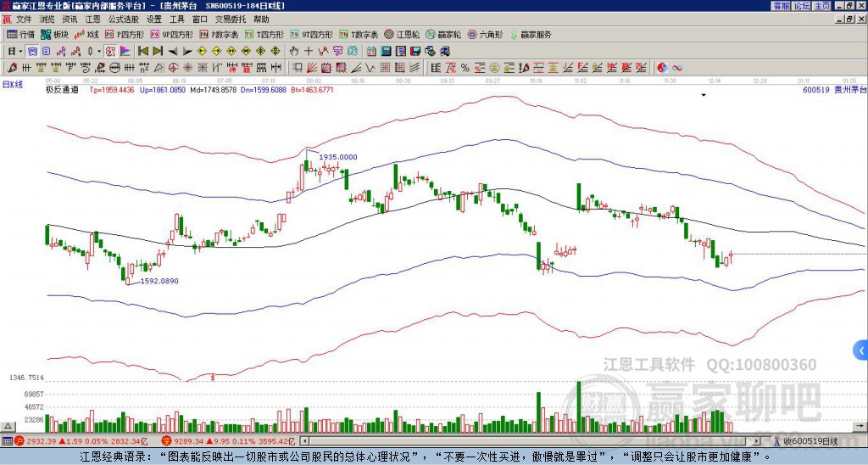Image resolution: width=868 pixels, height=465 pixels.
Task: Click the 9289.34 index reading
Action: [189, 441]
